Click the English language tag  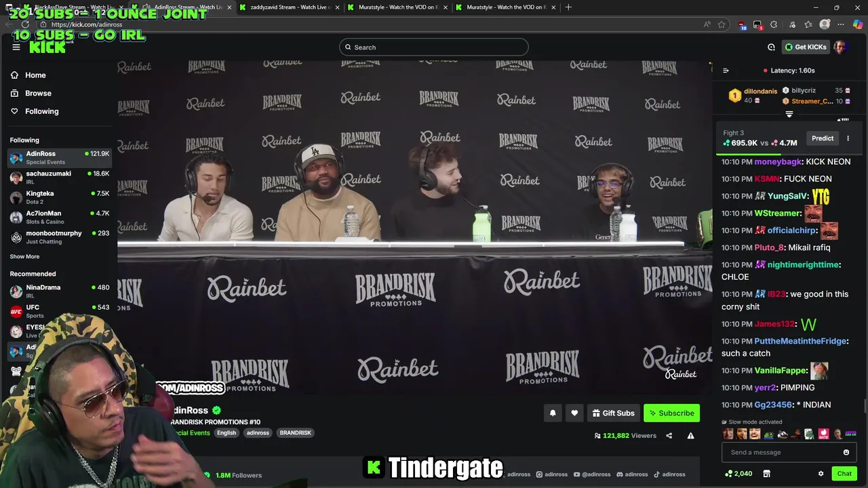tap(226, 433)
